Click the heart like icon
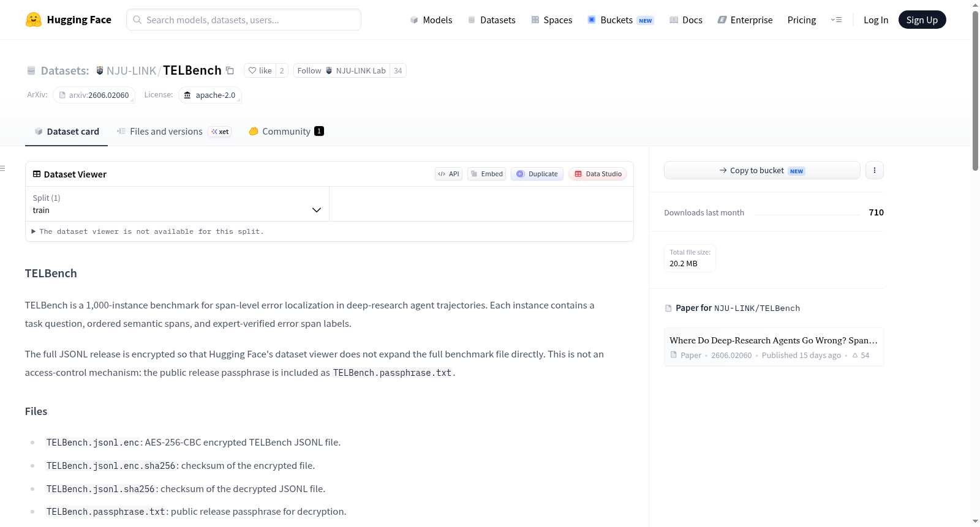 click(x=252, y=70)
